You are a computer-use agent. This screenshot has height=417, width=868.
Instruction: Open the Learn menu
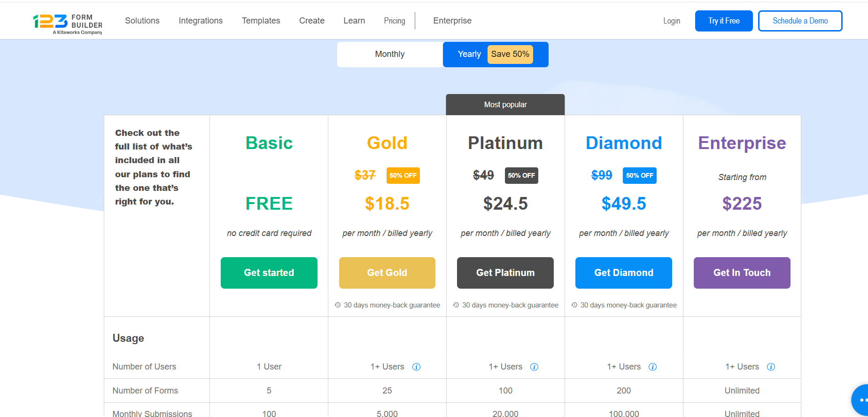point(354,21)
